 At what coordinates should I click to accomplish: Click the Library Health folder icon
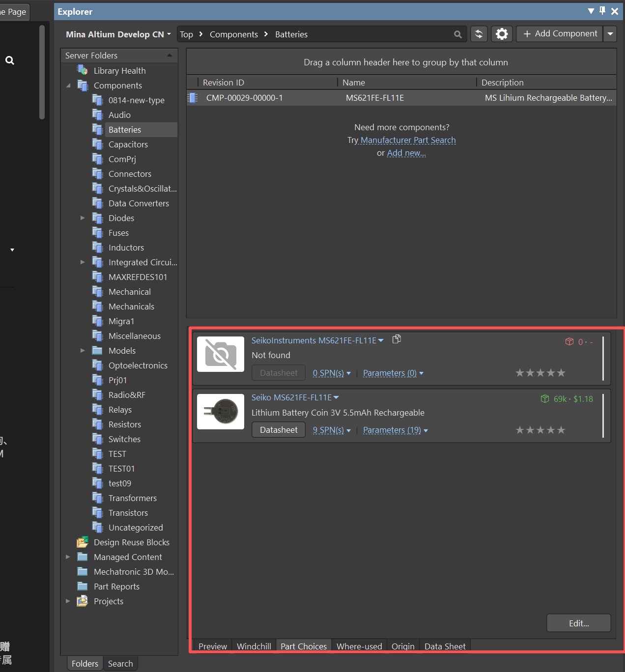coord(82,70)
